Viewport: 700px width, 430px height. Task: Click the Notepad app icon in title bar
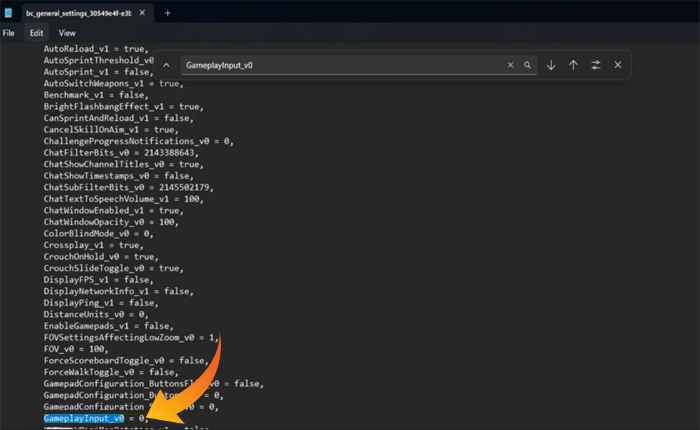[10, 13]
